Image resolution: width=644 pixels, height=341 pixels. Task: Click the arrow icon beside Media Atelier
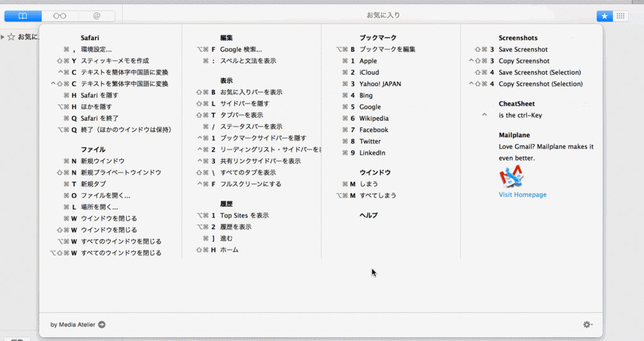point(102,325)
